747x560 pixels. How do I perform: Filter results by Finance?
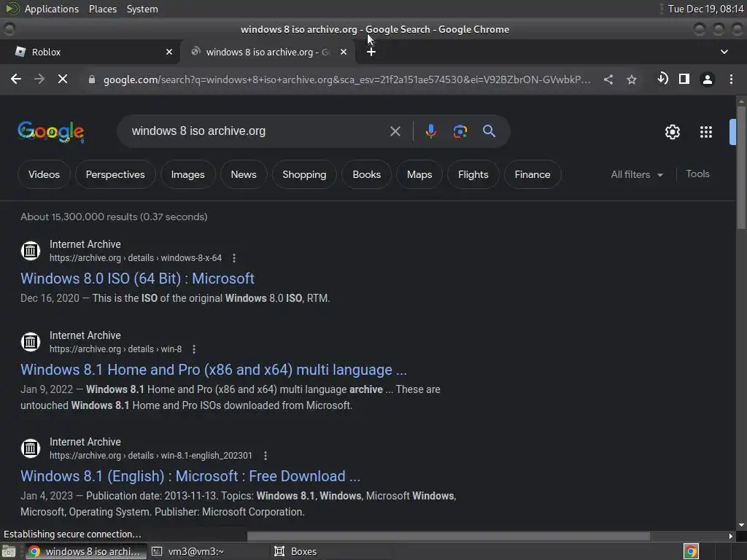pos(532,174)
